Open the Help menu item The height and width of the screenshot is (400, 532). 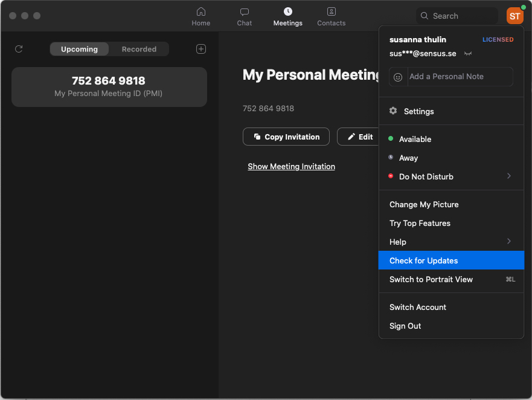(451, 242)
